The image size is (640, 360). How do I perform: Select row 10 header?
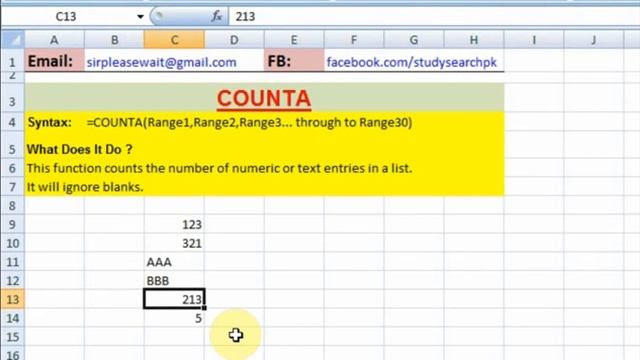(13, 243)
